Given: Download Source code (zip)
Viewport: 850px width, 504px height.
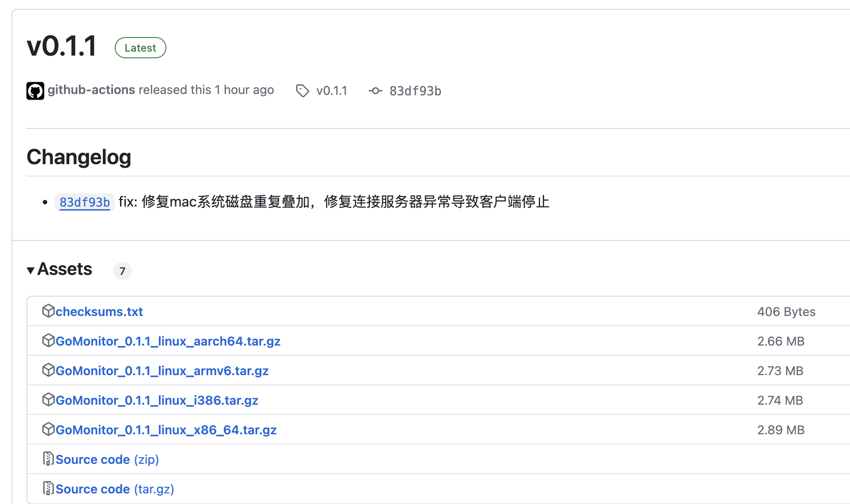Looking at the screenshot, I should coord(107,459).
